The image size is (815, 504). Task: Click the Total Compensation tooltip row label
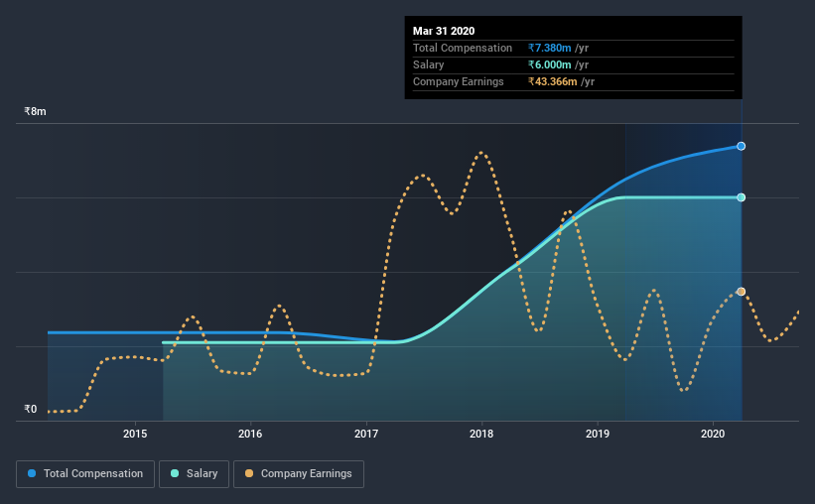click(x=463, y=48)
